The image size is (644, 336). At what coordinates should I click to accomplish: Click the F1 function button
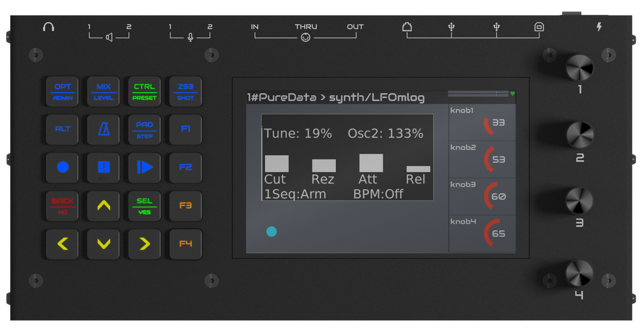click(x=186, y=129)
